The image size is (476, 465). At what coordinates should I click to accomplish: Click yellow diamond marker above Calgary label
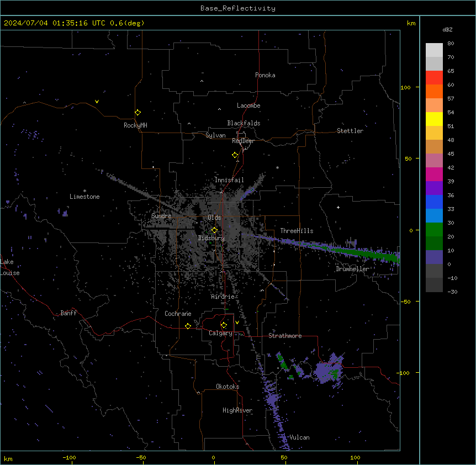tap(224, 325)
